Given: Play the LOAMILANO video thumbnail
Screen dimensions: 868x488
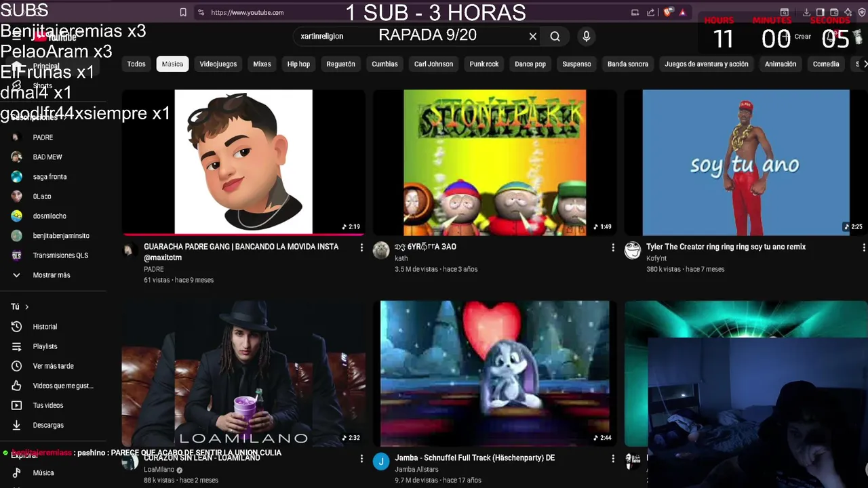Looking at the screenshot, I should click(x=243, y=373).
